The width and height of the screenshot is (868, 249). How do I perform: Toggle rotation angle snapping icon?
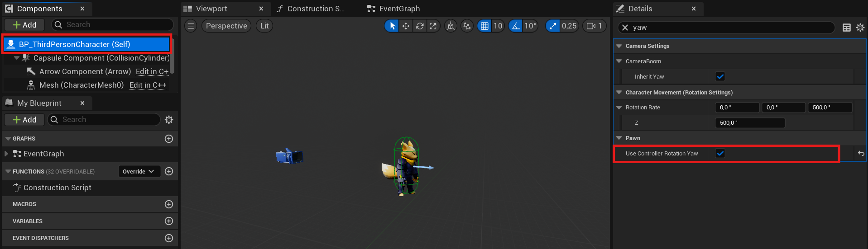[516, 26]
